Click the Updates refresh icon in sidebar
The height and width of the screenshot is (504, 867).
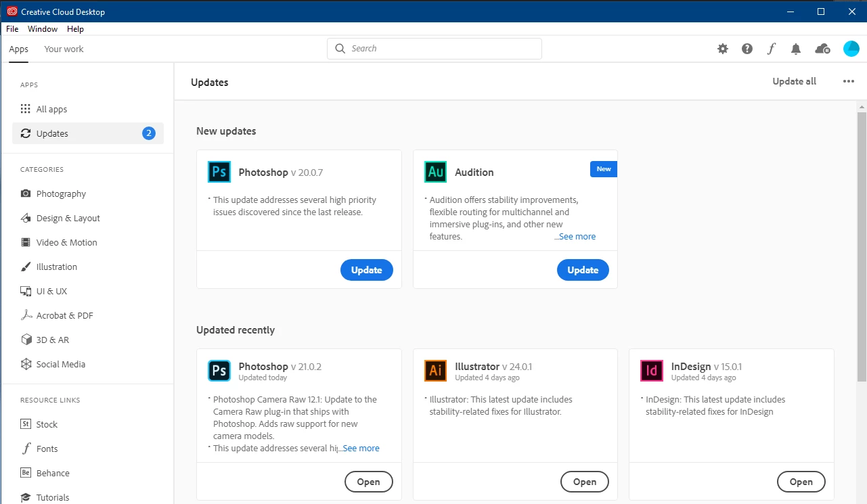(26, 133)
